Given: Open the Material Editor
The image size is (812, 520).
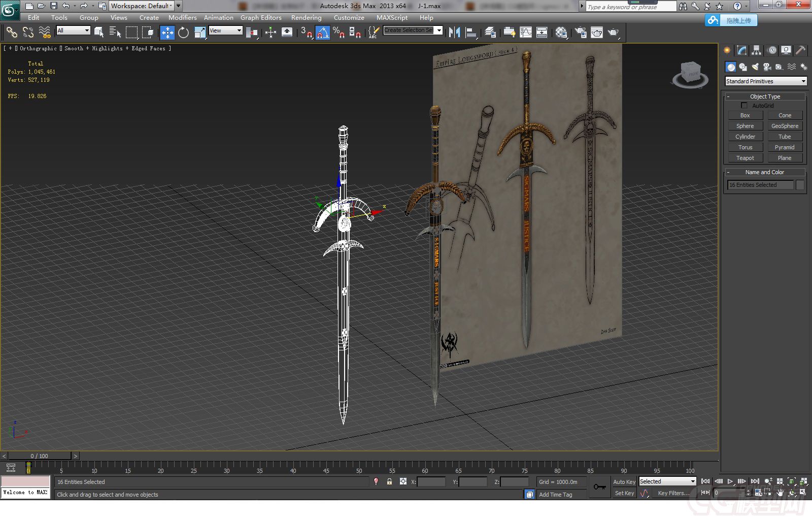Looking at the screenshot, I should tap(561, 32).
